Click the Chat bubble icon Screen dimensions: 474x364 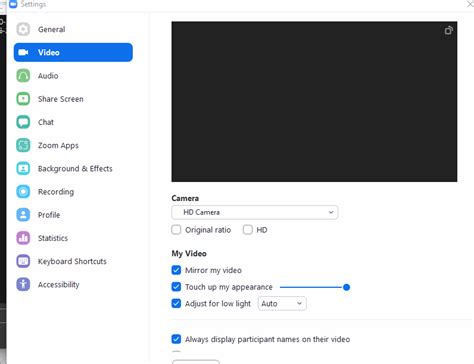click(23, 122)
